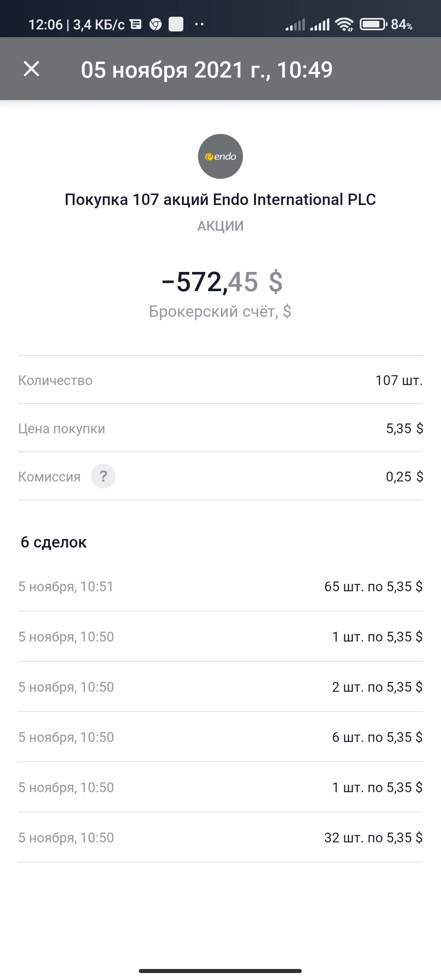The width and height of the screenshot is (441, 980).
Task: Select the 10:51 deal of 65 shares
Action: click(220, 586)
